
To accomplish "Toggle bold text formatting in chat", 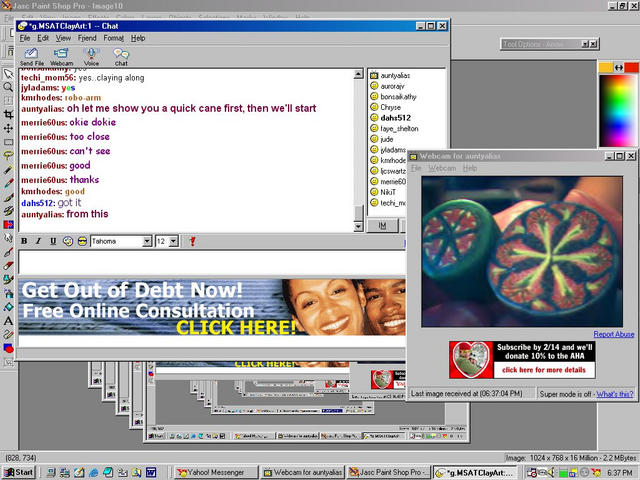I will pyautogui.click(x=24, y=241).
